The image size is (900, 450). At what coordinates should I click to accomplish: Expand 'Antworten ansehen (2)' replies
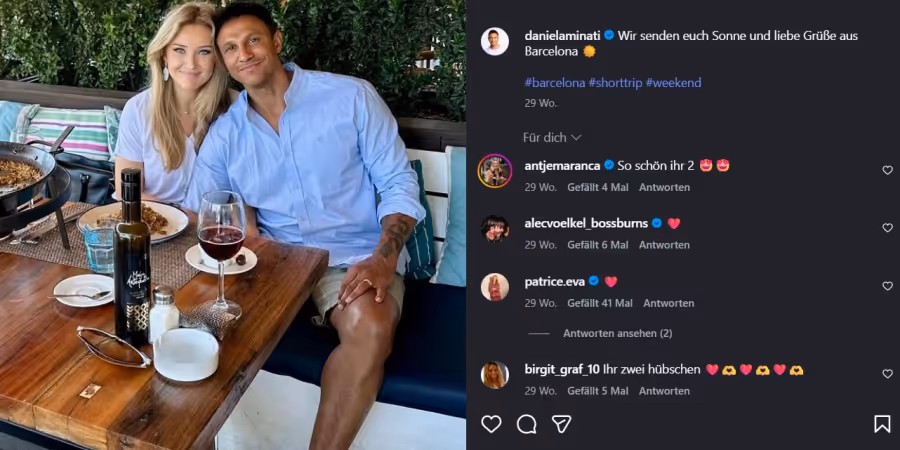(x=617, y=333)
